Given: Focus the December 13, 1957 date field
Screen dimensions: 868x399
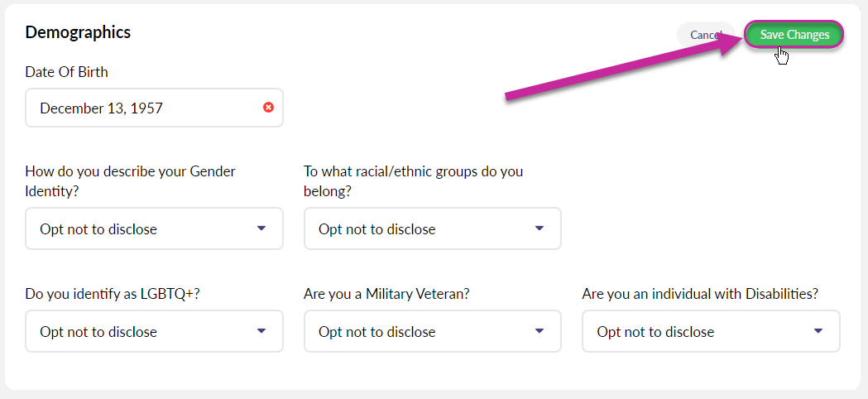Looking at the screenshot, I should click(155, 108).
